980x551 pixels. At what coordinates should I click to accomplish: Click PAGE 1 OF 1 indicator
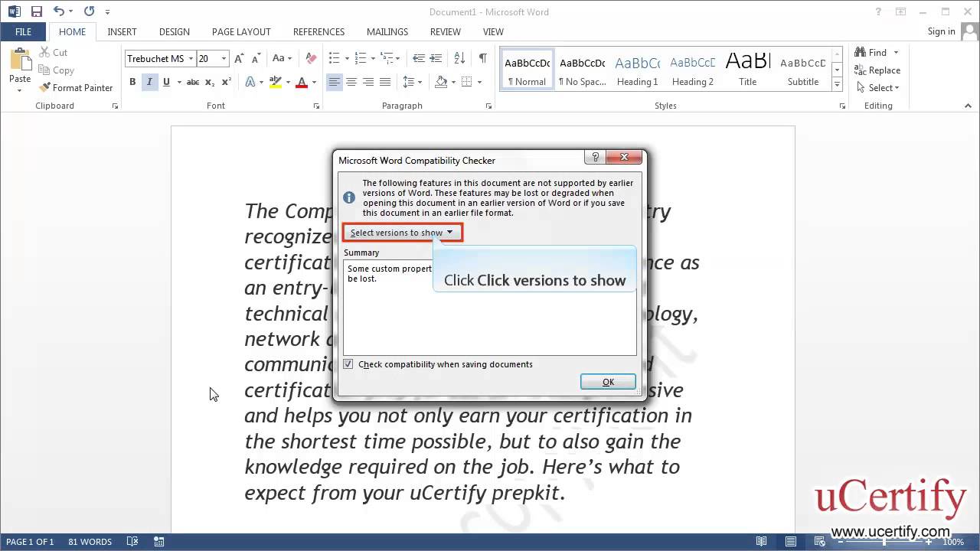click(x=30, y=542)
